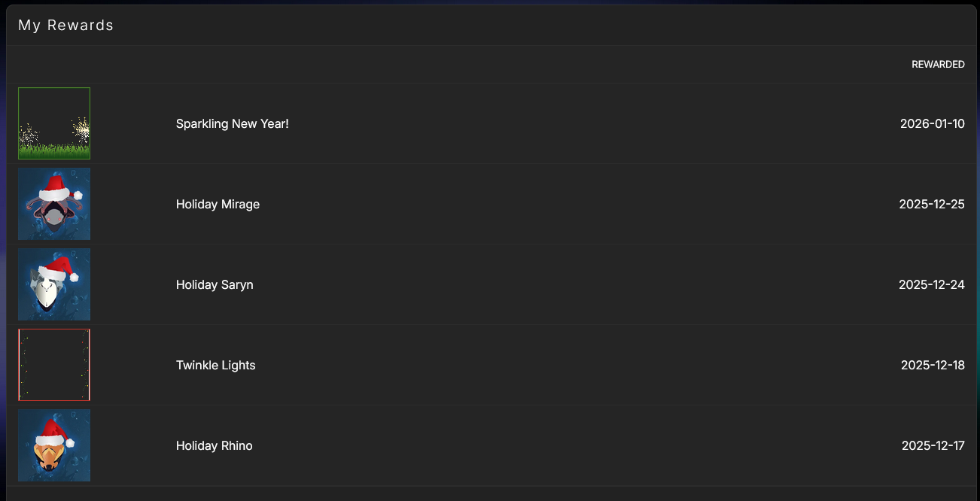This screenshot has width=980, height=501.
Task: Click the green grass strip in Sparkling New Year frame
Action: pyautogui.click(x=54, y=152)
